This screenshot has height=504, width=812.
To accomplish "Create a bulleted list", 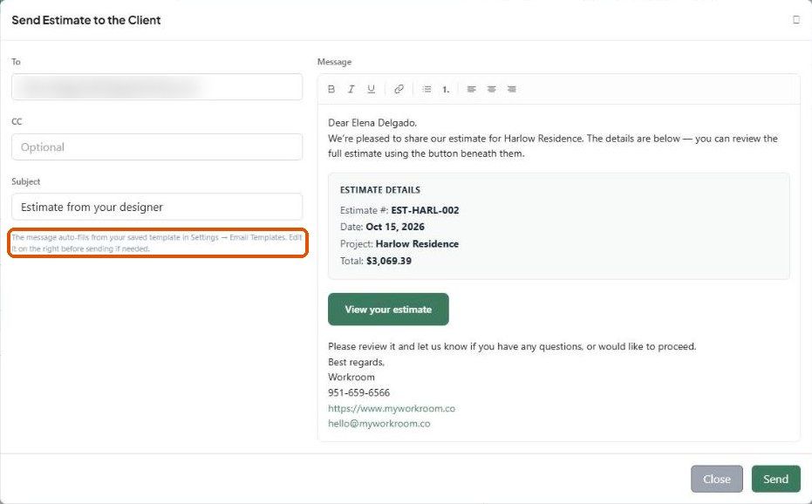I will (426, 89).
